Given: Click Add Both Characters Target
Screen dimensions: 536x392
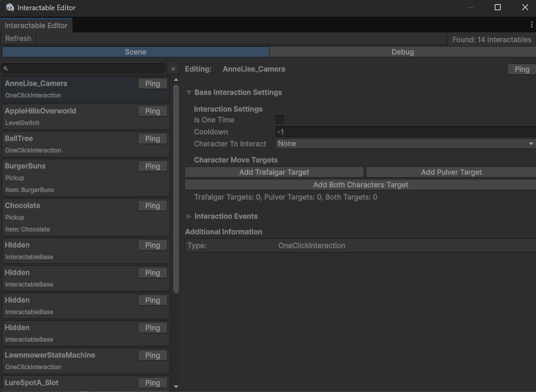Looking at the screenshot, I should [x=361, y=184].
